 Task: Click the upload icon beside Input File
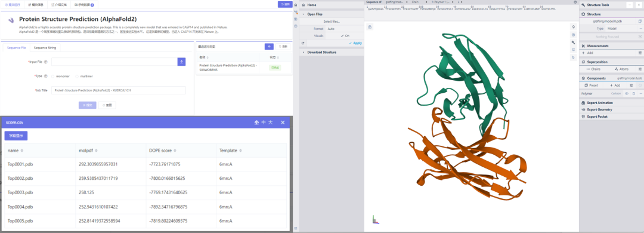(181, 62)
